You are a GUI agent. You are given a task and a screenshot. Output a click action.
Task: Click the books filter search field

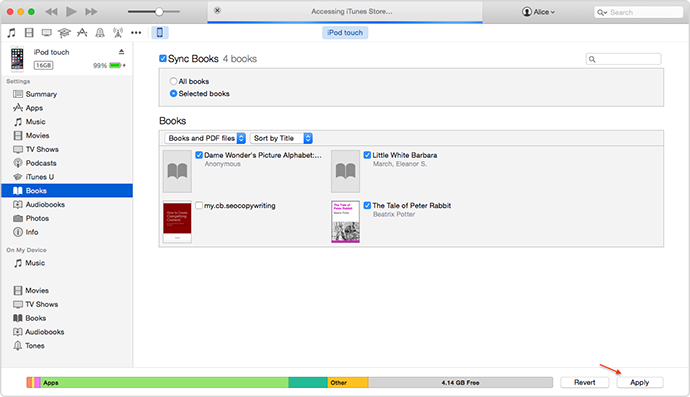click(624, 59)
